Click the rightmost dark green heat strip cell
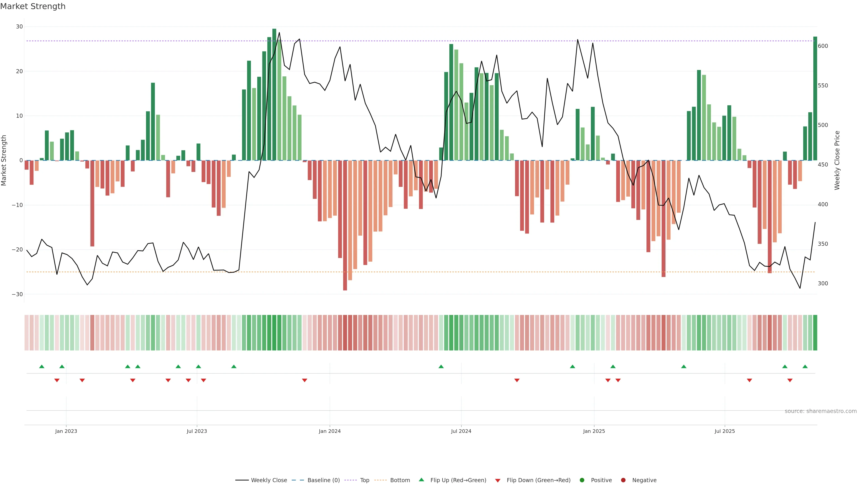868x488 pixels. pyautogui.click(x=815, y=332)
